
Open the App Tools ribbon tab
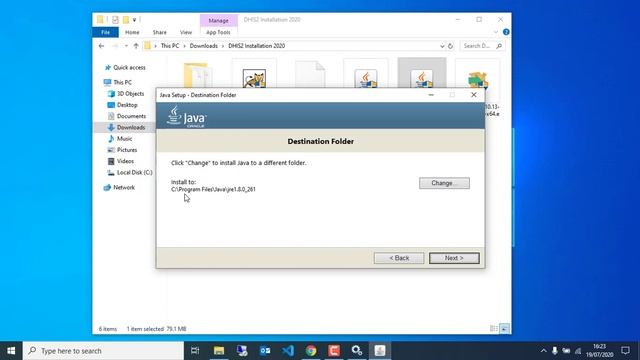pos(218,32)
